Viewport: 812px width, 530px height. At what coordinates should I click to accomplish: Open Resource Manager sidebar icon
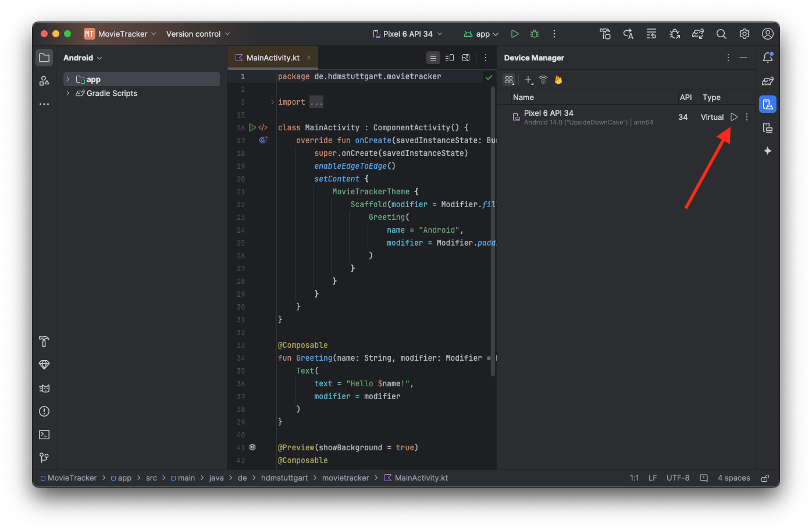coord(44,81)
